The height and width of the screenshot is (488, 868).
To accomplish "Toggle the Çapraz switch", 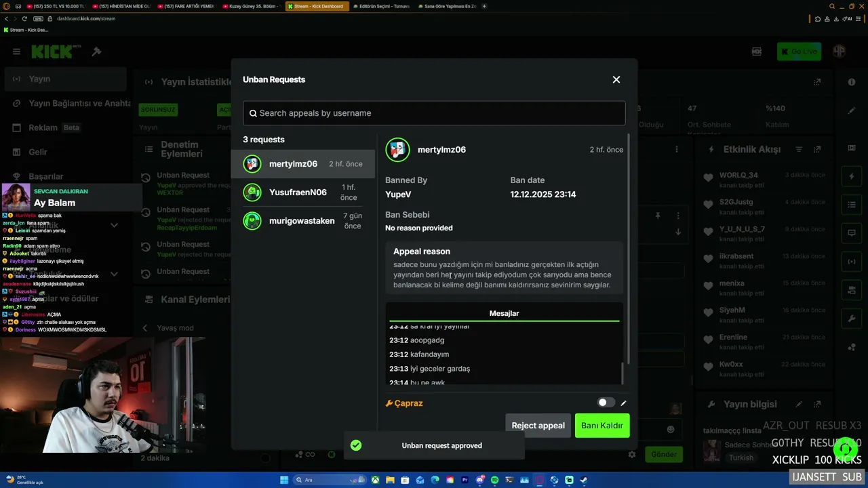I will click(x=606, y=403).
